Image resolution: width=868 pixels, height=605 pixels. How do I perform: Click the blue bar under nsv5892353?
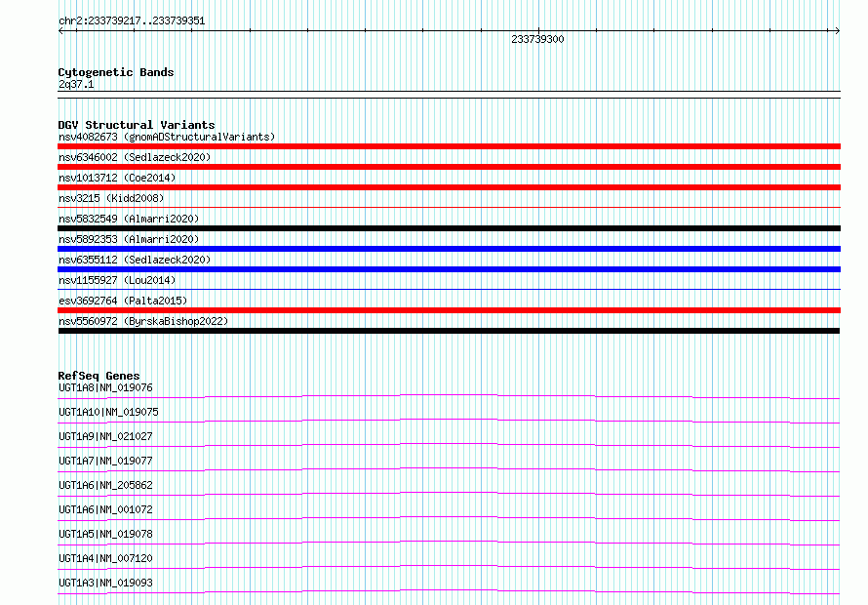tap(449, 249)
